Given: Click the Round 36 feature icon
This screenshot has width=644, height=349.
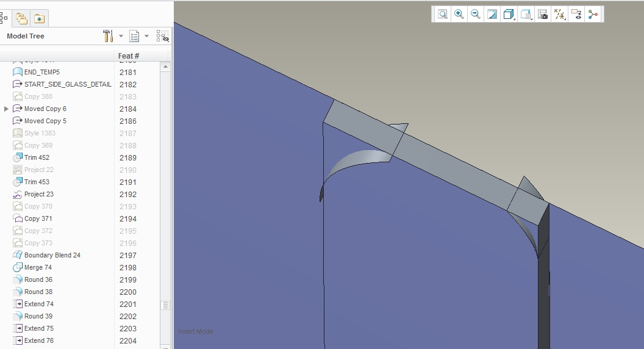Looking at the screenshot, I should [x=17, y=279].
